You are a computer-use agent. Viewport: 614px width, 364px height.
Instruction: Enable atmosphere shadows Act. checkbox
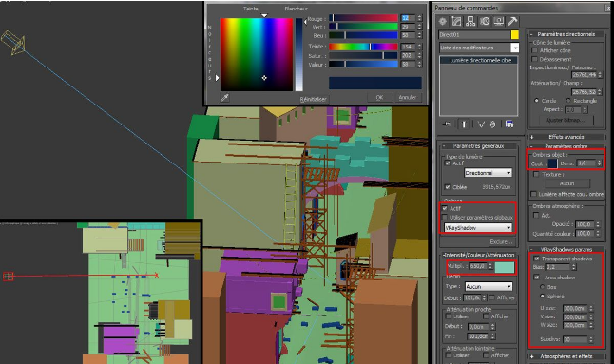pyautogui.click(x=536, y=216)
